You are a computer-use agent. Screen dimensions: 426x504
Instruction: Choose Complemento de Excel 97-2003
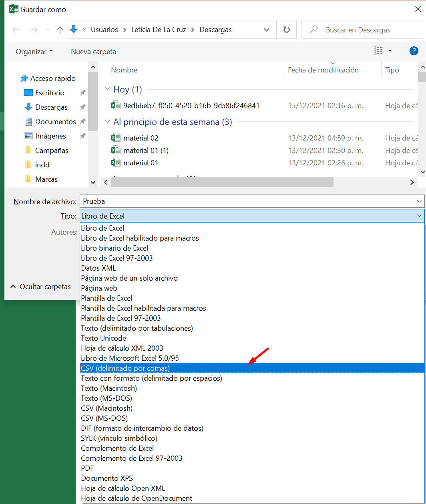tap(252, 458)
